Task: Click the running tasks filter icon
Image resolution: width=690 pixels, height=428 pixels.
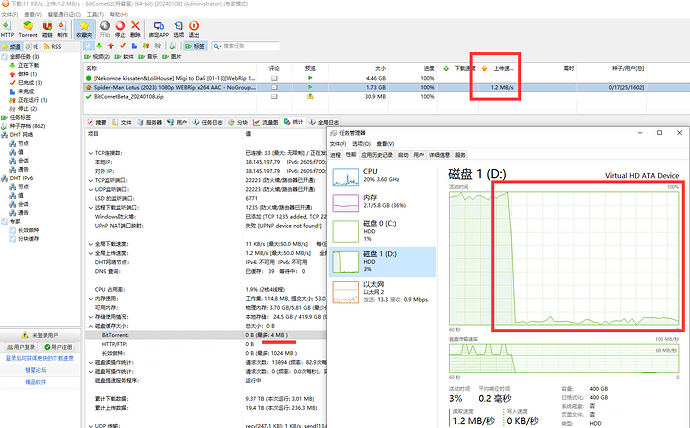Action: point(146,46)
